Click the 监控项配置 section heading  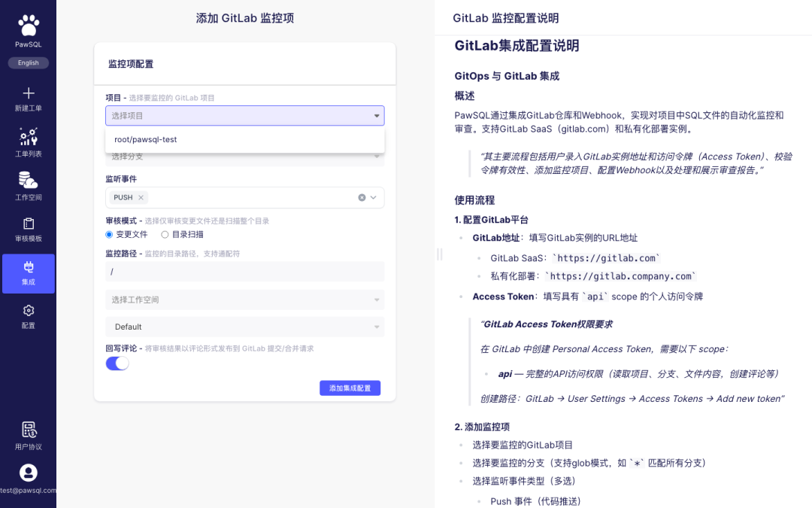(131, 64)
